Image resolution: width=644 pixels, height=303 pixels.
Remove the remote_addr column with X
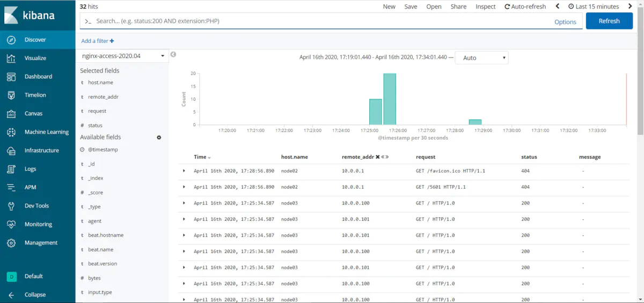tap(378, 157)
